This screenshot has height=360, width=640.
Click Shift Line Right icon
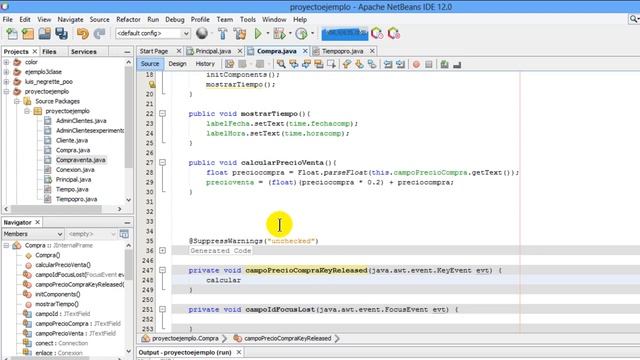400,64
